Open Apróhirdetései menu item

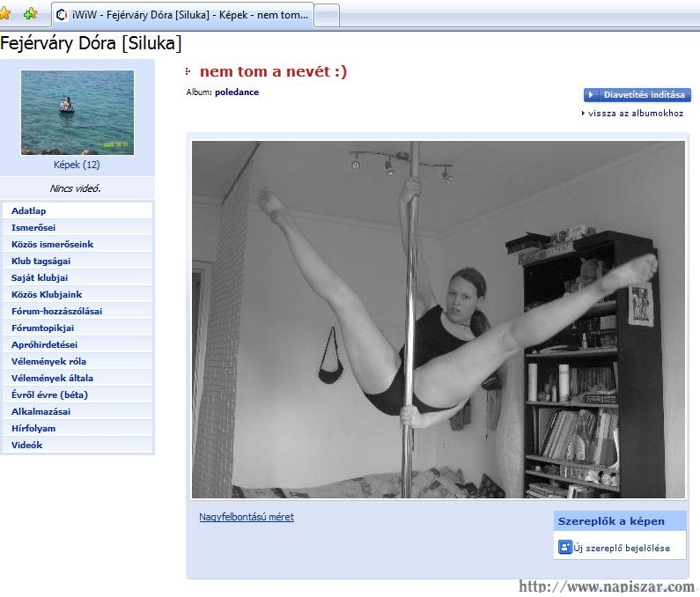coord(77,344)
